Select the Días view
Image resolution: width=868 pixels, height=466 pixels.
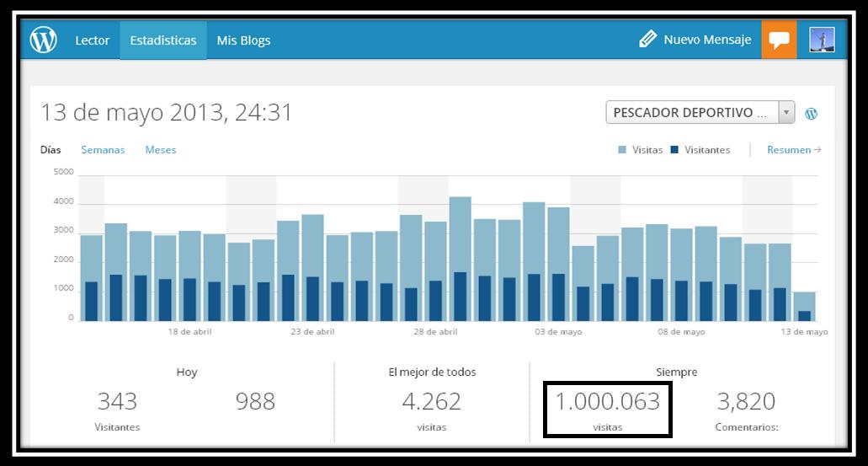click(x=51, y=150)
